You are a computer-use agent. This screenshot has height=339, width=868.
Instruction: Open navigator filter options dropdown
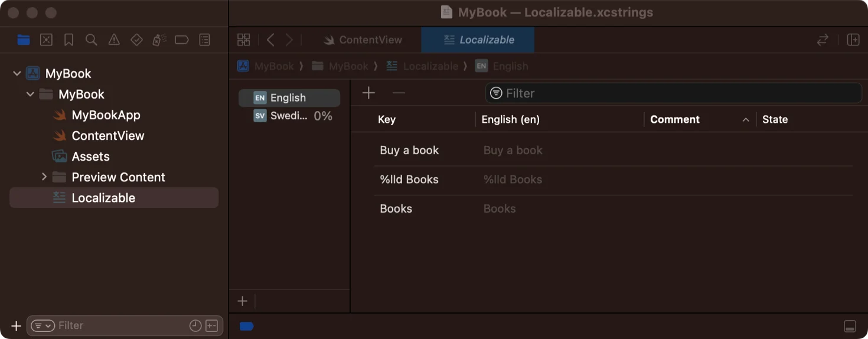43,325
